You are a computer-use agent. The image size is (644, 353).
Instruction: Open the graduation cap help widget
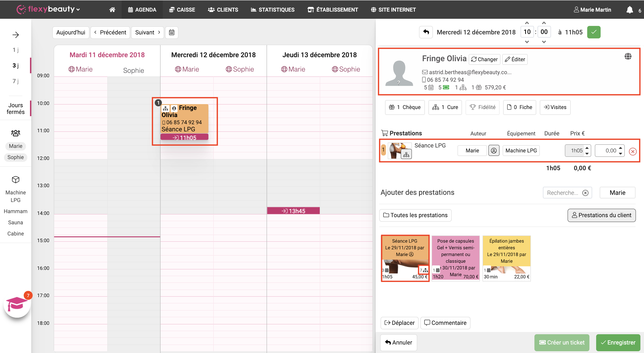[17, 304]
